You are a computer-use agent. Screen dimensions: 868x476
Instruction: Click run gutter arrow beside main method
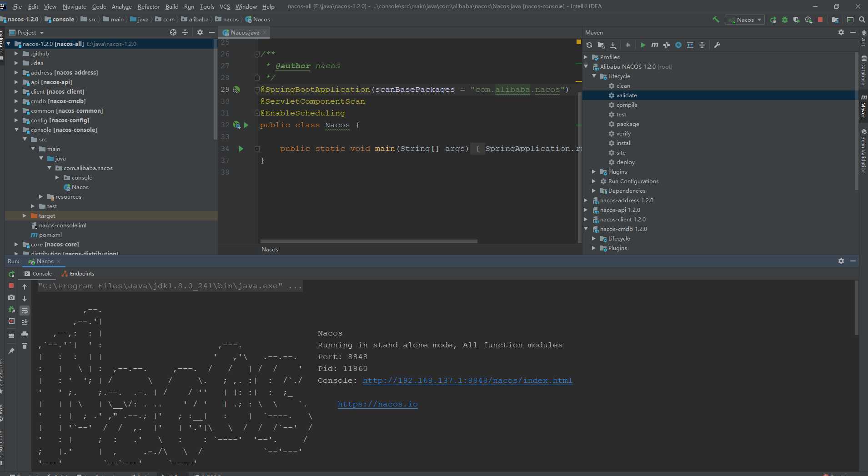coord(241,149)
